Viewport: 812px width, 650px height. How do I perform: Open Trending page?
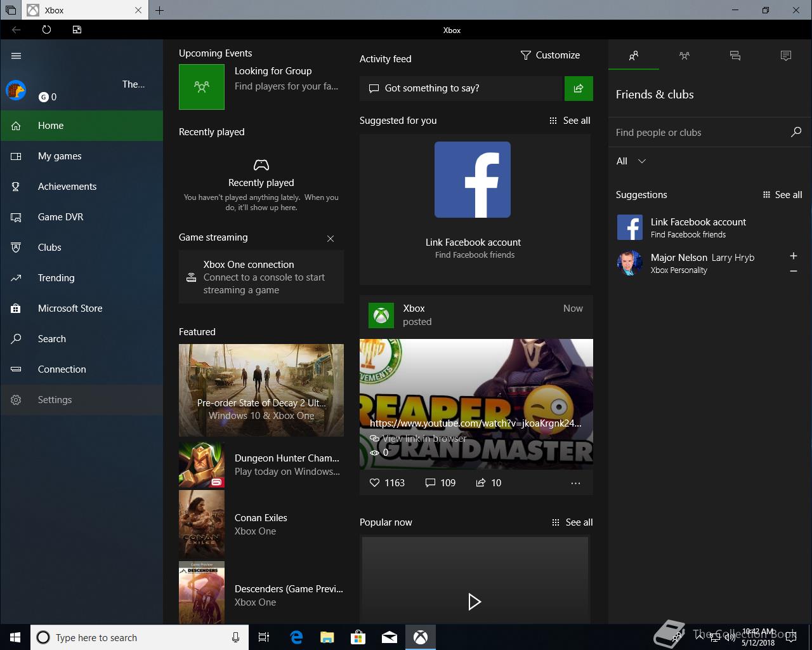(x=81, y=278)
